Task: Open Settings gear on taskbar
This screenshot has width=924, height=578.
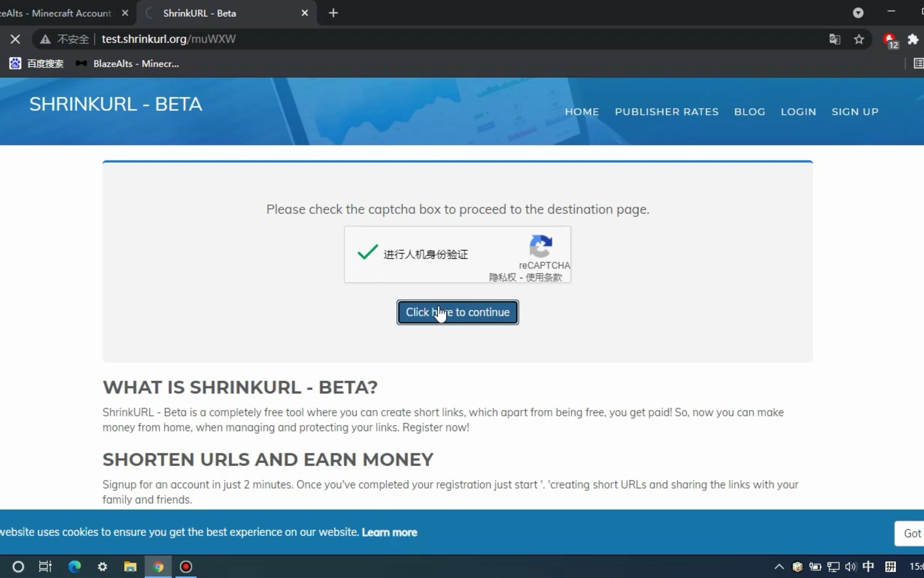Action: click(x=102, y=566)
